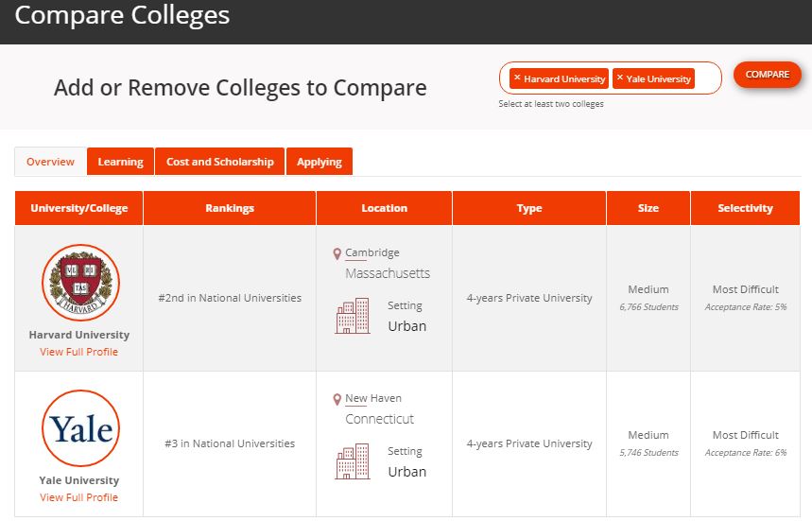Click Harvard's urban setting building icon
Image resolution: width=812 pixels, height=521 pixels.
[x=353, y=316]
